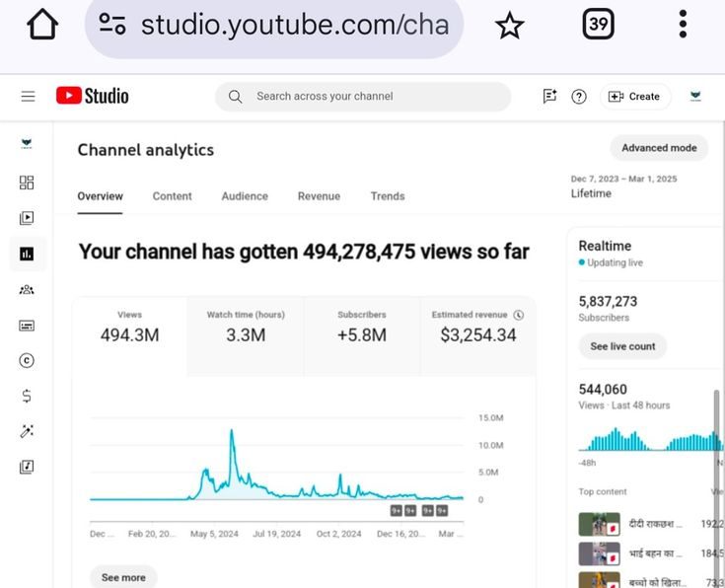Tap the studio.youtube.com address bar
The height and width of the screenshot is (588, 725).
tap(274, 26)
